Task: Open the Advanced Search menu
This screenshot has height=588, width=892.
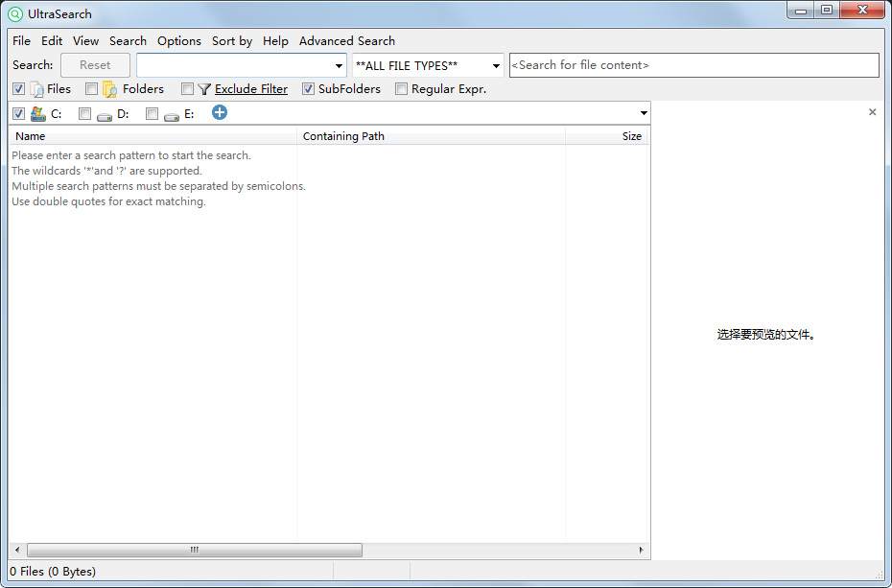Action: (x=347, y=41)
